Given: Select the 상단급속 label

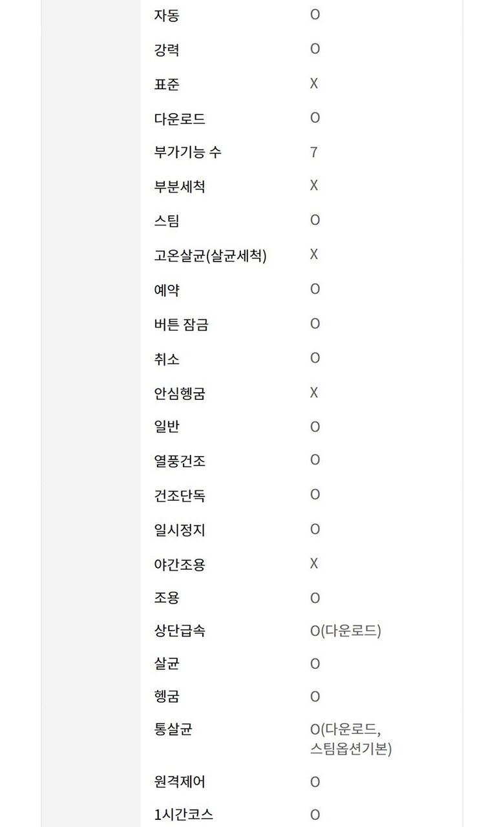Looking at the screenshot, I should 180,631.
